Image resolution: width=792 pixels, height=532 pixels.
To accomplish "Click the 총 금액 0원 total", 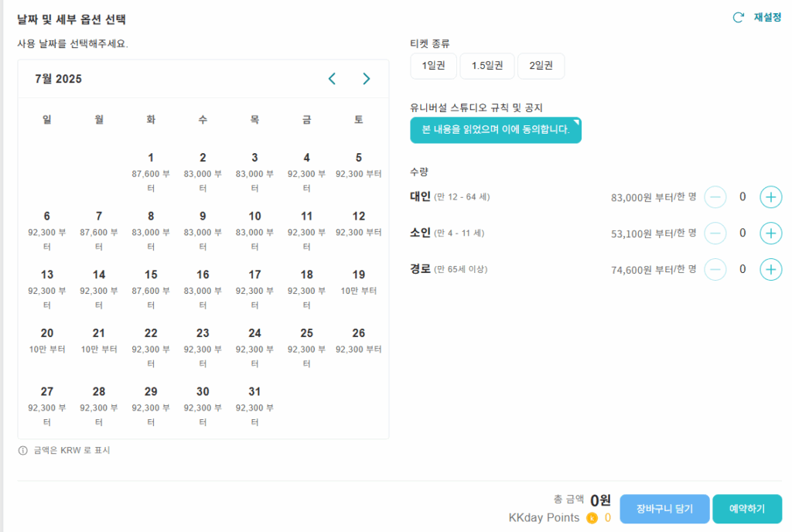I will (582, 500).
